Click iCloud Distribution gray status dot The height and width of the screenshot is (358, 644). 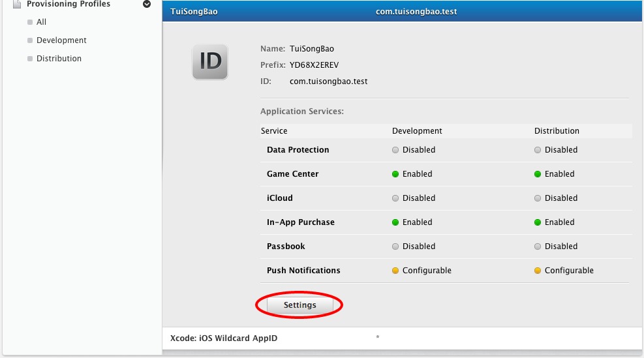(538, 198)
